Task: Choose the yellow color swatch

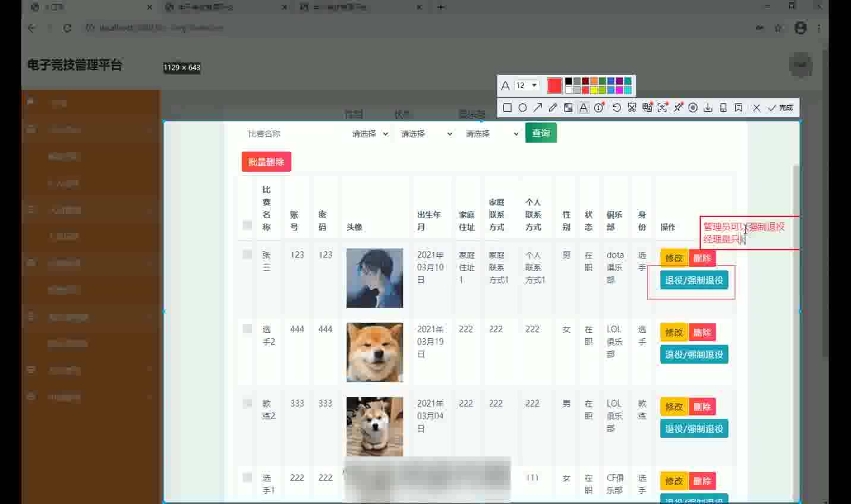Action: click(x=594, y=90)
